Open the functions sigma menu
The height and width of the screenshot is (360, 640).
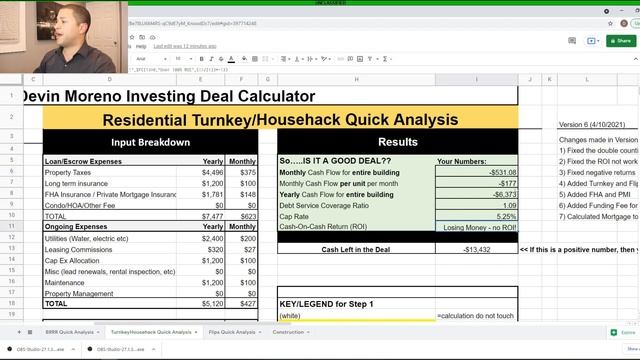coord(387,59)
